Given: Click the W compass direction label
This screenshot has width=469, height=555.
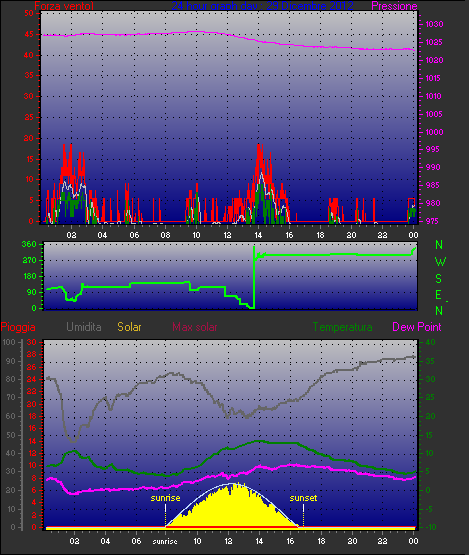Looking at the screenshot, I should tap(440, 262).
